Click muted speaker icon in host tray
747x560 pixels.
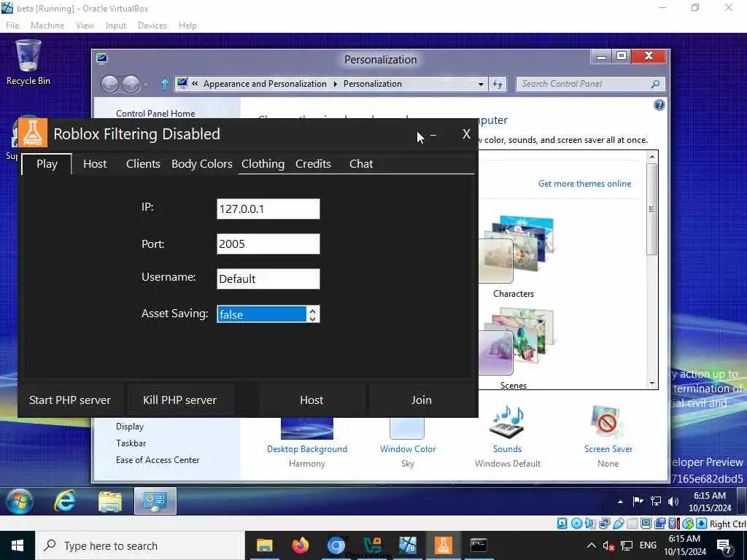click(608, 545)
